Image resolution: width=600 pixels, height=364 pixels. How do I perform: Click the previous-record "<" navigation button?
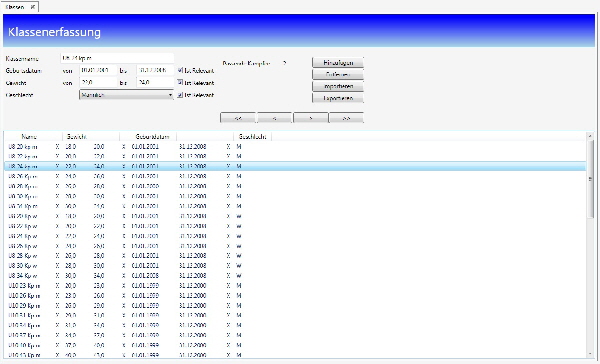pos(274,118)
